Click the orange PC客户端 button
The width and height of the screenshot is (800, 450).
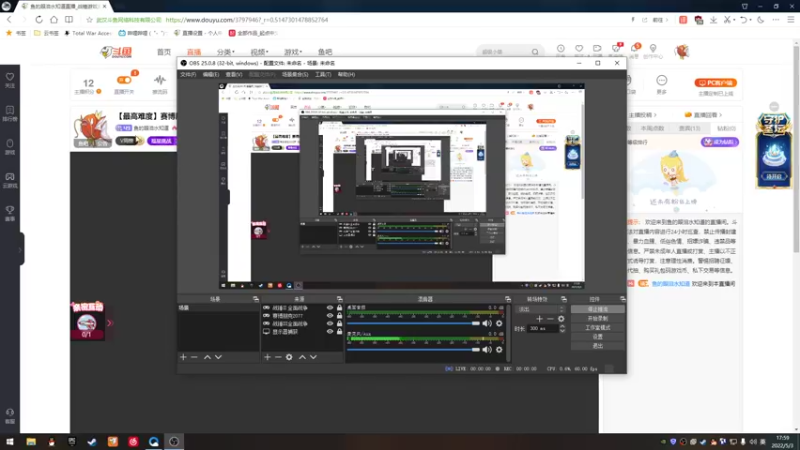715,83
